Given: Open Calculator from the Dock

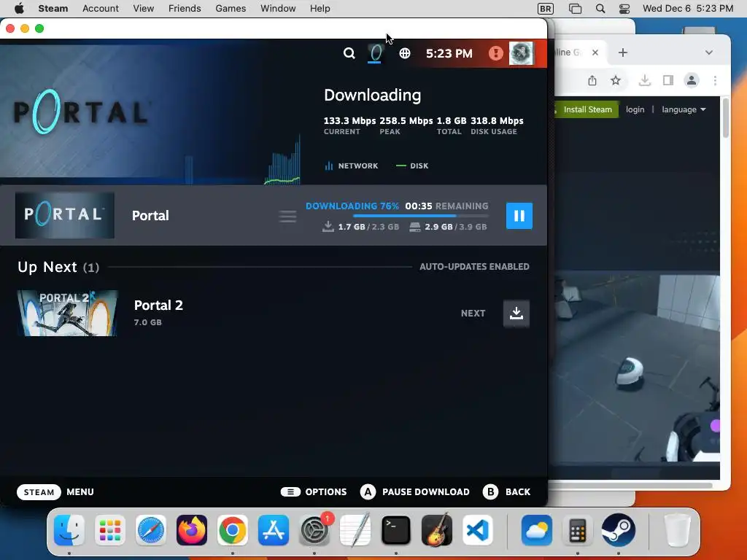Looking at the screenshot, I should [x=578, y=530].
